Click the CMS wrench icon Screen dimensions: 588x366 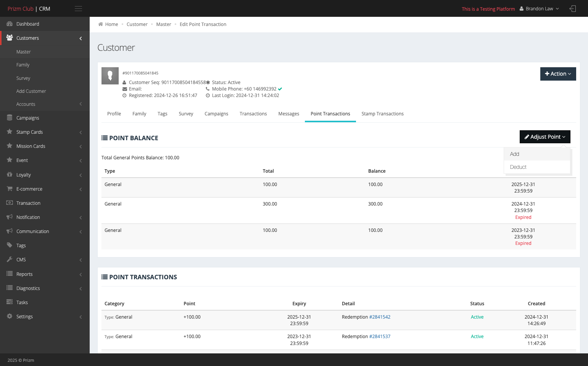[x=10, y=259]
